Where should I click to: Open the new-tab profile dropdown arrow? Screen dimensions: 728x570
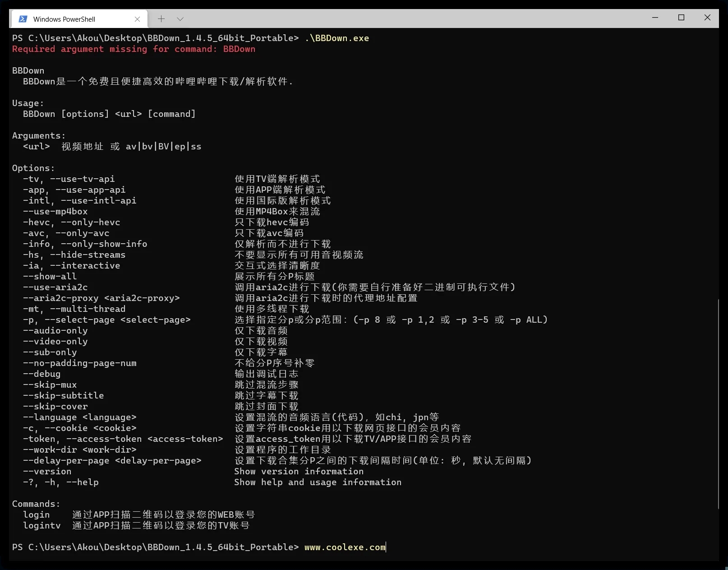click(x=180, y=19)
